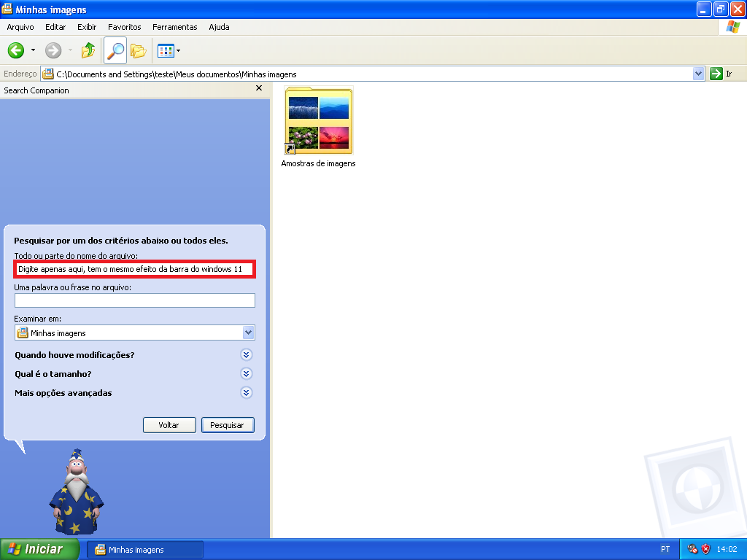Click the Voltar button
Image resolution: width=747 pixels, height=560 pixels.
[x=169, y=425]
